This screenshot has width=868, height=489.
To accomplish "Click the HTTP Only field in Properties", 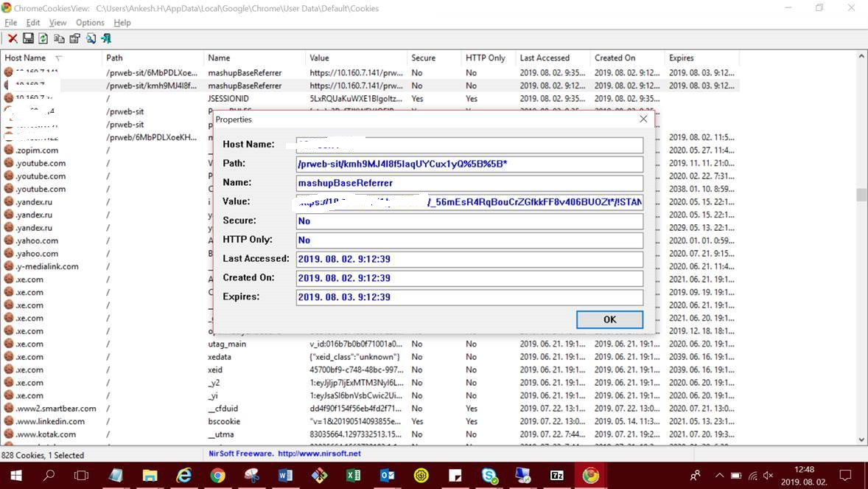I will tap(469, 240).
